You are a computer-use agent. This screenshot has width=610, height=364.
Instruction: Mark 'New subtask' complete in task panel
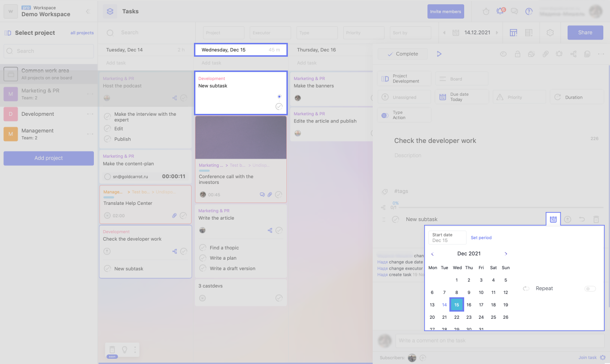click(395, 219)
